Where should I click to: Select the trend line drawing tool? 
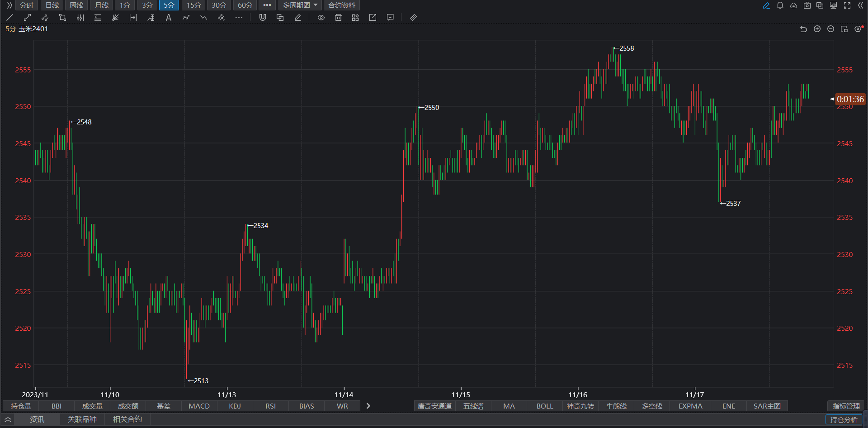tap(10, 18)
